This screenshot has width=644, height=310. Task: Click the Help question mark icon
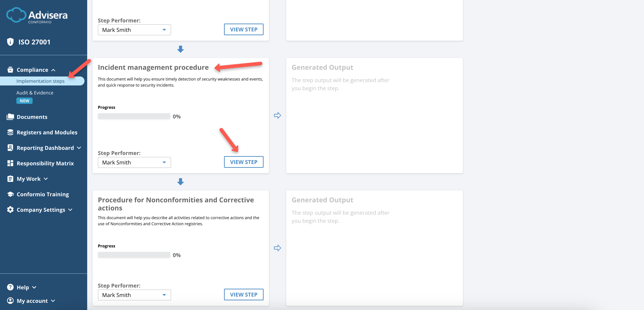pos(10,287)
